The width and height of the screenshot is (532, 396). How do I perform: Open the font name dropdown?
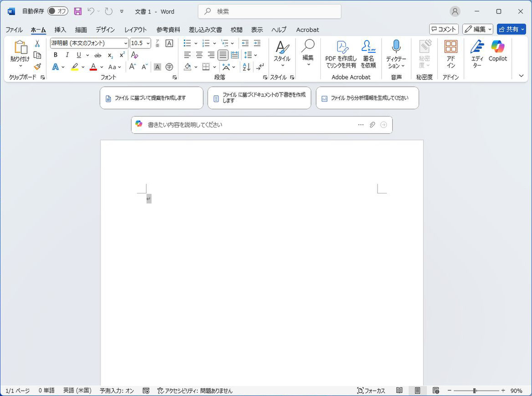point(126,43)
